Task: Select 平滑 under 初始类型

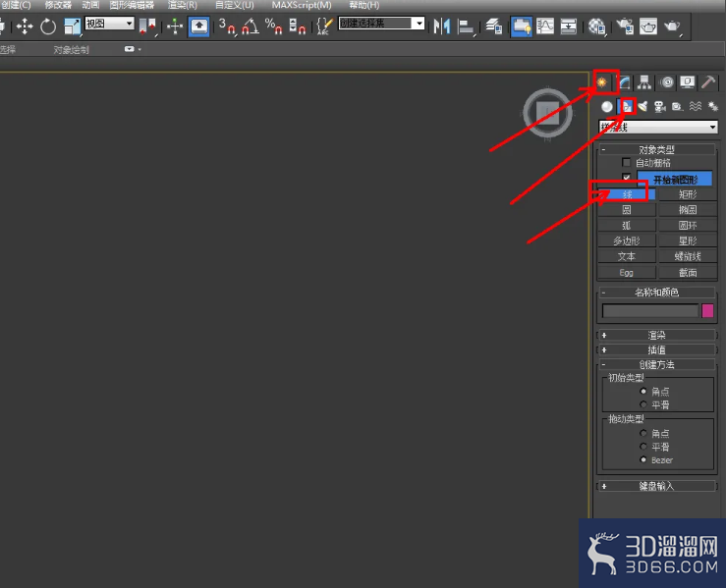Action: 643,404
